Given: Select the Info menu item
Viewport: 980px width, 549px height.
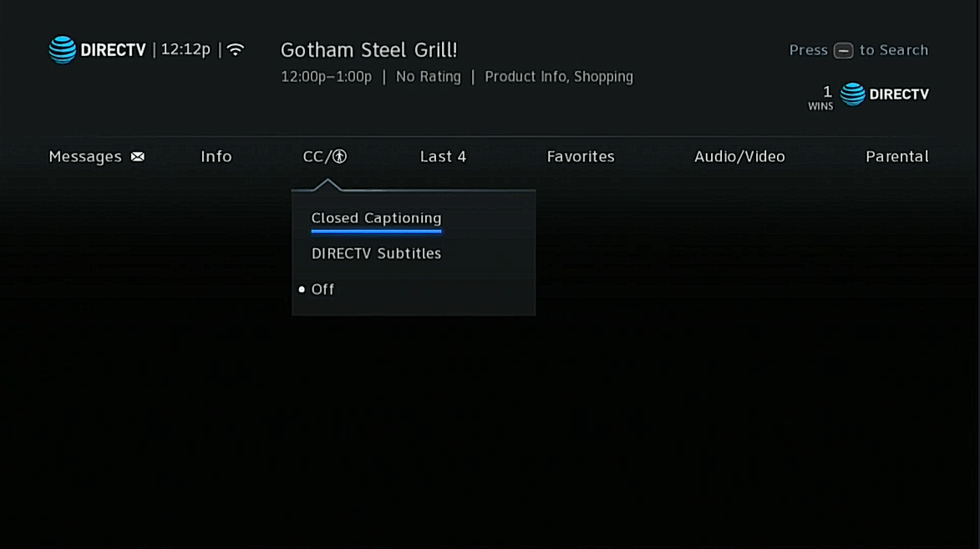Looking at the screenshot, I should [216, 156].
